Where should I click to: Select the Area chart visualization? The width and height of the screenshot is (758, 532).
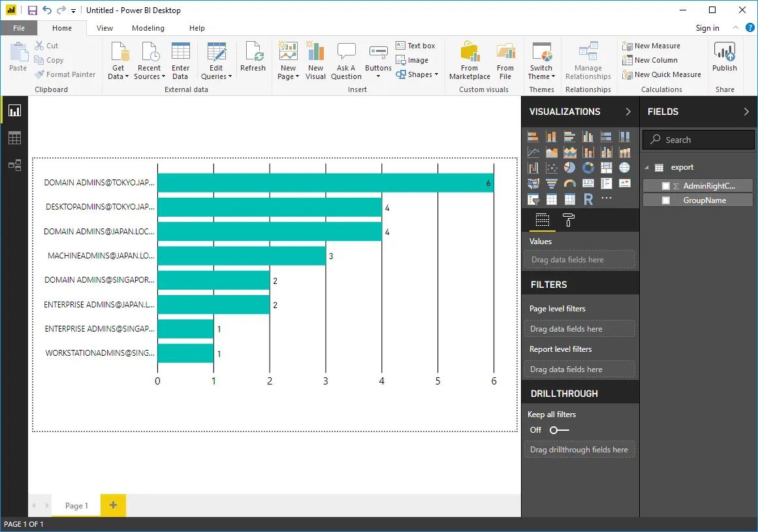coord(551,153)
